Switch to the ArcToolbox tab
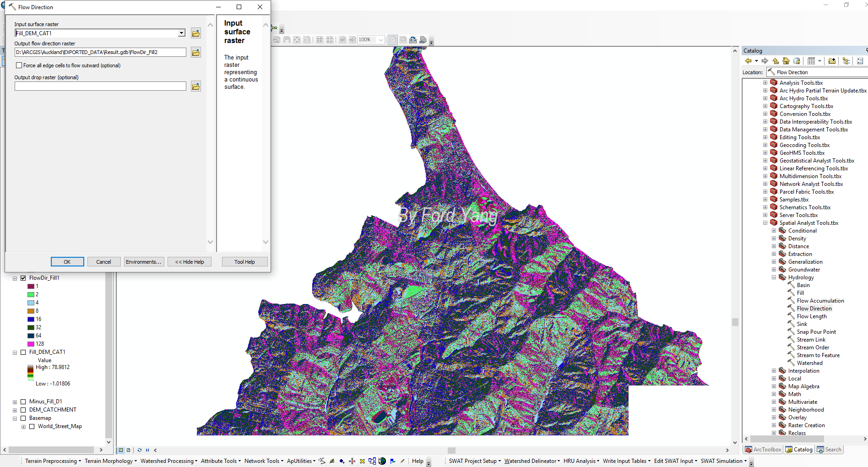Image resolution: width=868 pixels, height=467 pixels. [x=763, y=450]
